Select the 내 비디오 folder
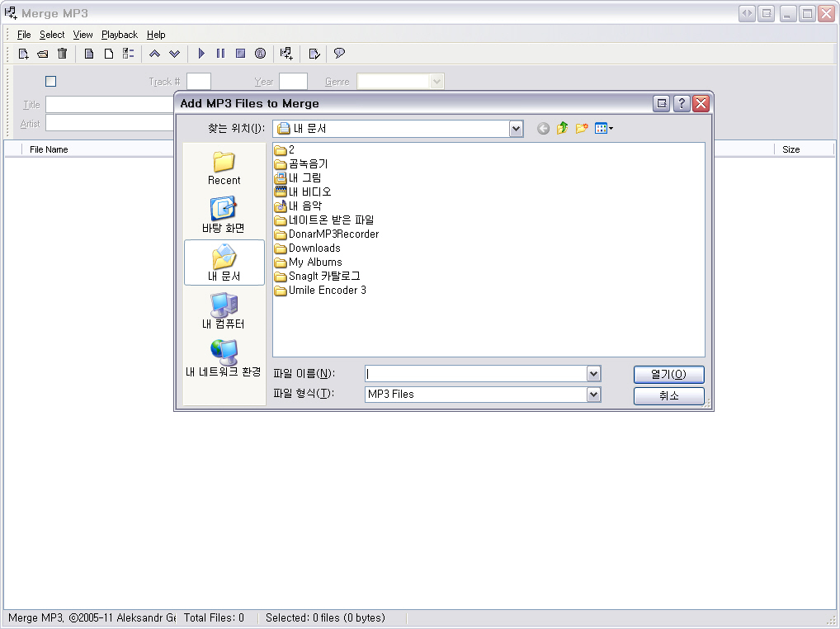The image size is (840, 629). click(x=303, y=192)
